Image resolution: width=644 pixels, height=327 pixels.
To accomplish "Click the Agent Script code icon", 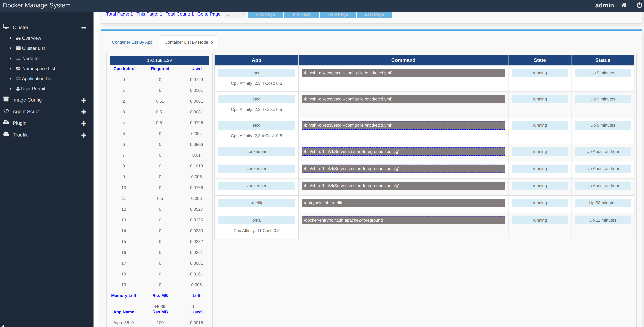I will (6, 111).
